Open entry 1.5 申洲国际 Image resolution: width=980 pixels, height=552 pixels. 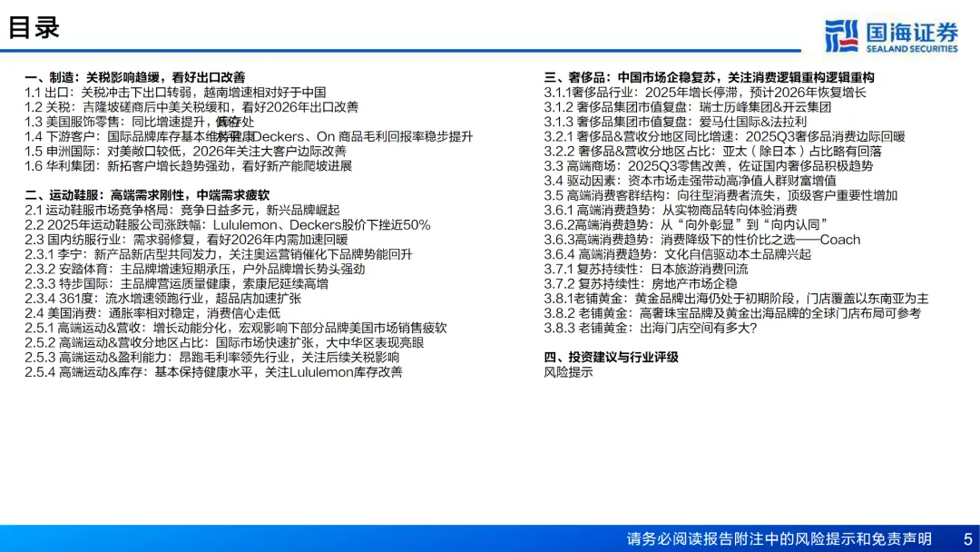pyautogui.click(x=185, y=152)
